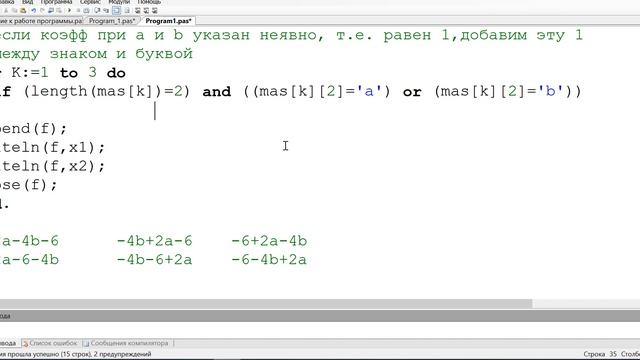Viewport: 640px width, 360px height.
Task: Click the line ending 'teln(f,x1);'
Action: point(53,147)
